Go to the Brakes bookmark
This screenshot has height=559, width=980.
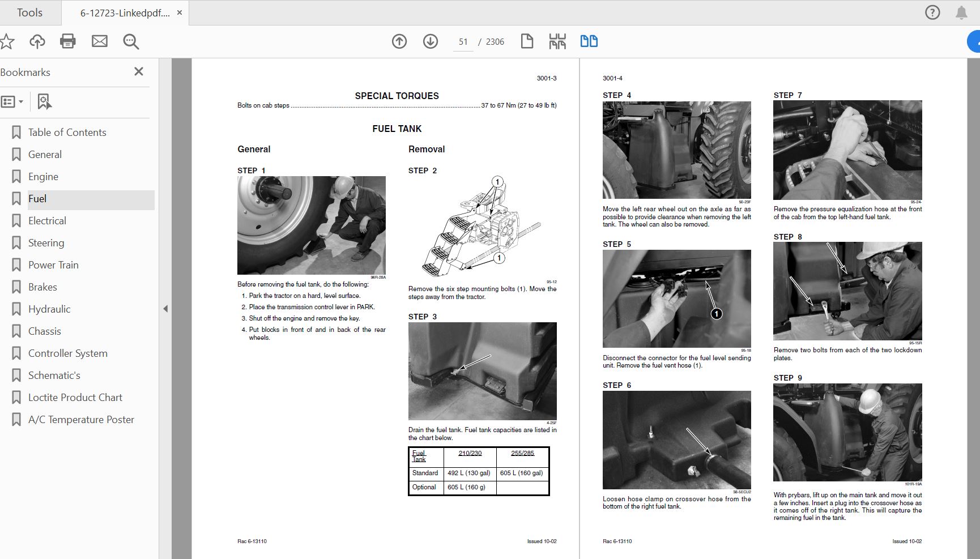pos(42,287)
